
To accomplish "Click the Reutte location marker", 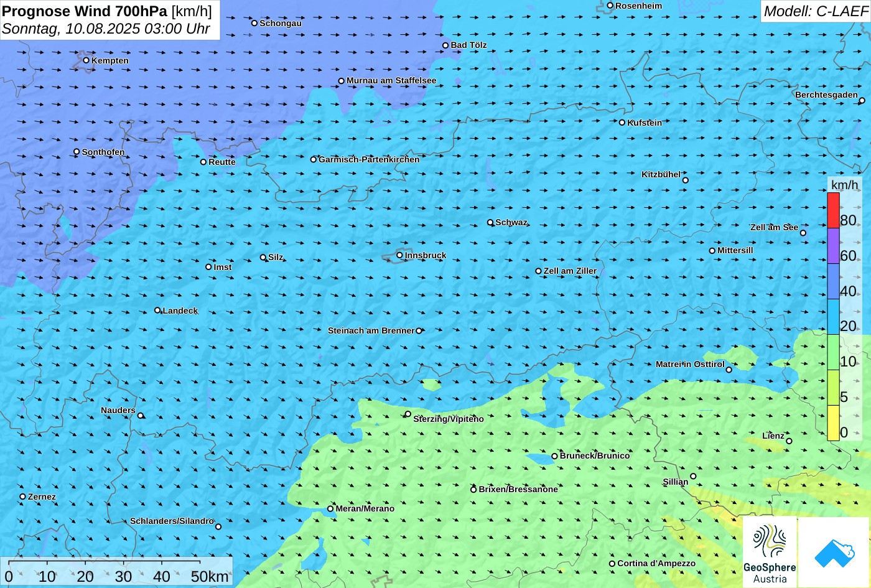I will click(203, 162).
